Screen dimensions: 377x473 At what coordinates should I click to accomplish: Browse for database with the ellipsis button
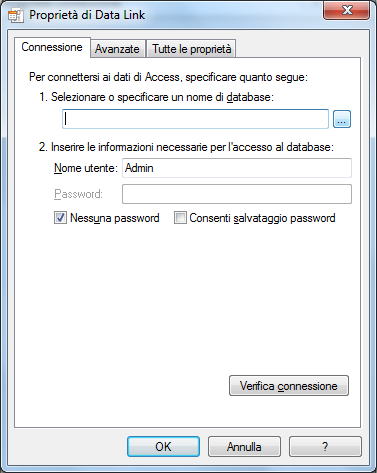pos(342,119)
